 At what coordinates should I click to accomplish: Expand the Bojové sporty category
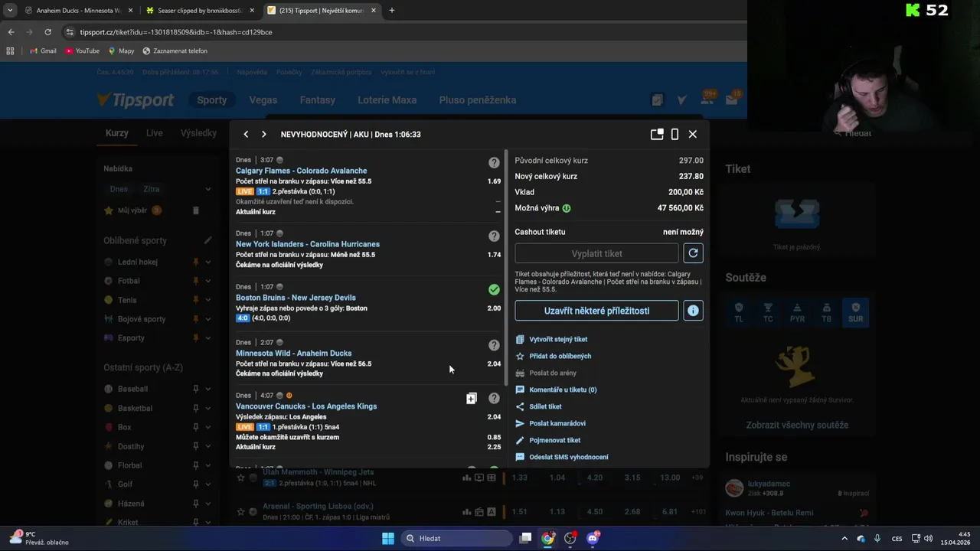(207, 319)
